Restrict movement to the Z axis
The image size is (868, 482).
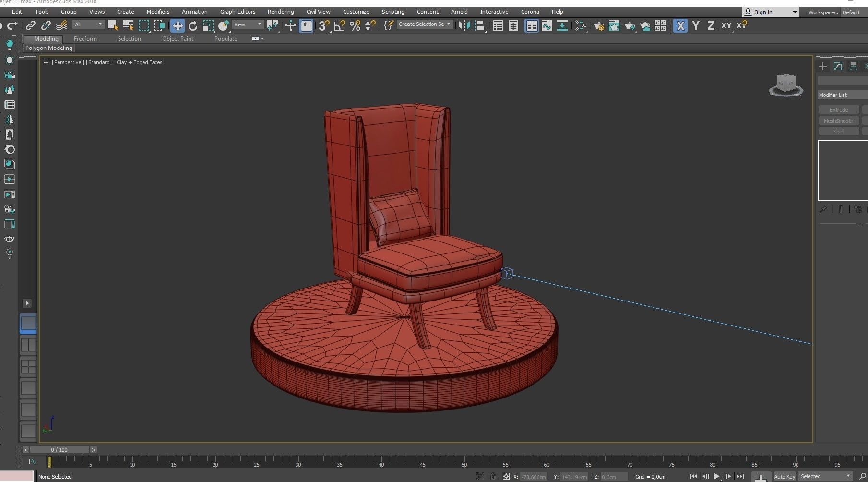tap(711, 25)
